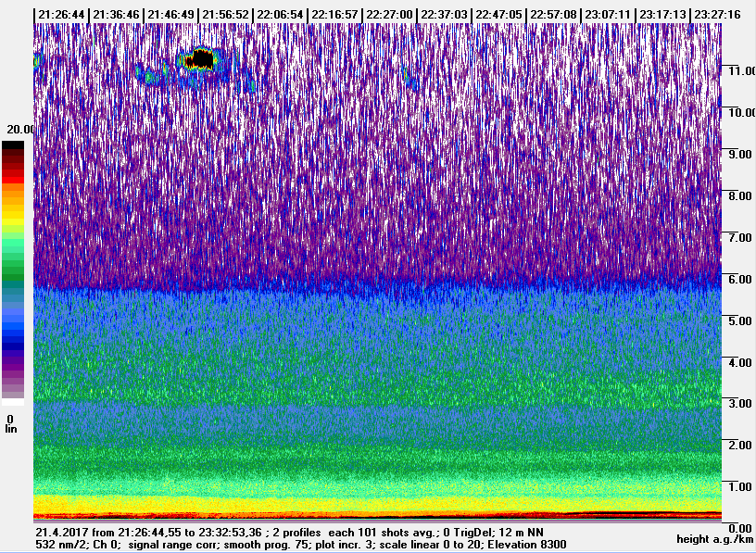The height and width of the screenshot is (553, 756).
Task: Click the 6.00 height axis label
Action: tap(739, 279)
